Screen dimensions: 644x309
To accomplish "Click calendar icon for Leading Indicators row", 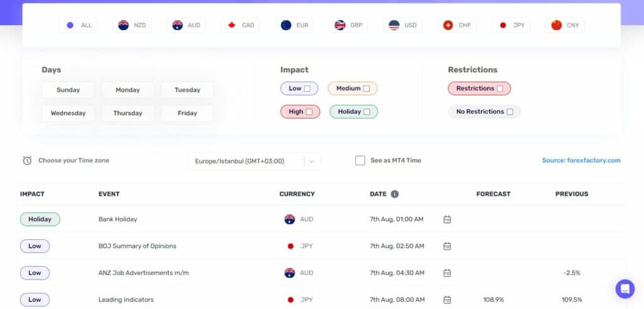I will [x=447, y=300].
